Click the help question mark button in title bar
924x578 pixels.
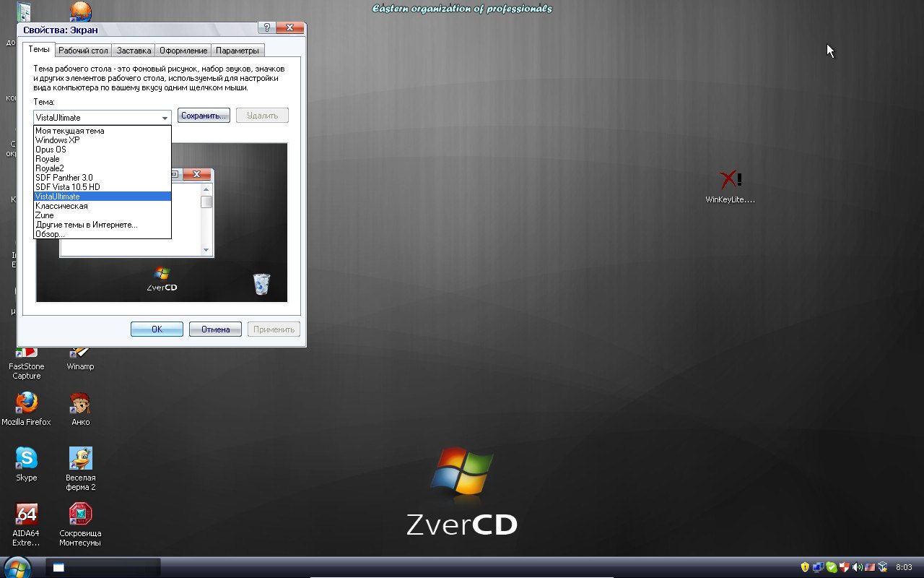tap(267, 28)
